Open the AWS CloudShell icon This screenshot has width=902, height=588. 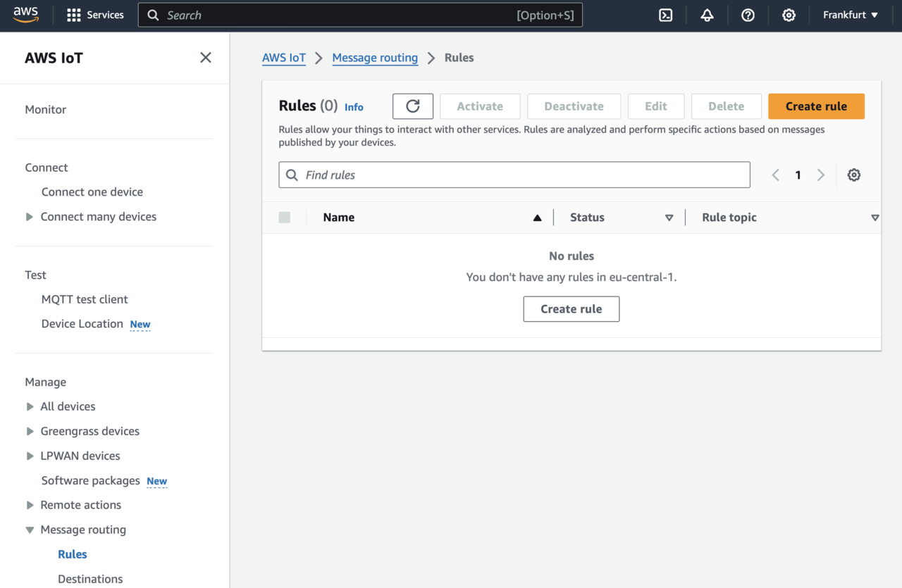click(x=665, y=15)
